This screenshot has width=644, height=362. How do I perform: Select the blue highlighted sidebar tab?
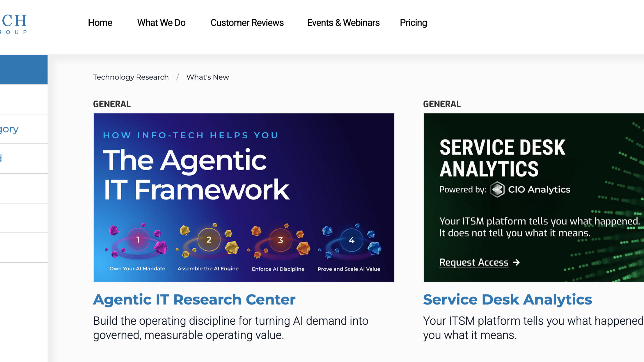[24, 69]
